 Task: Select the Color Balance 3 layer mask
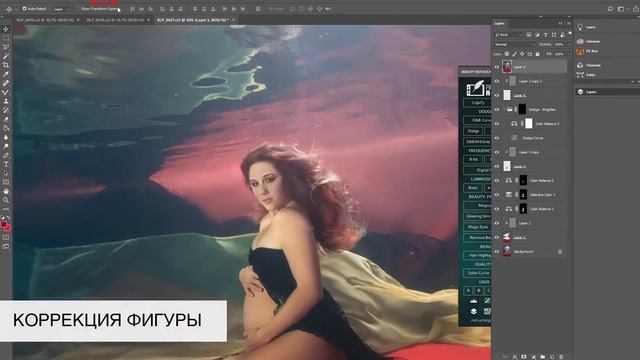pyautogui.click(x=529, y=123)
